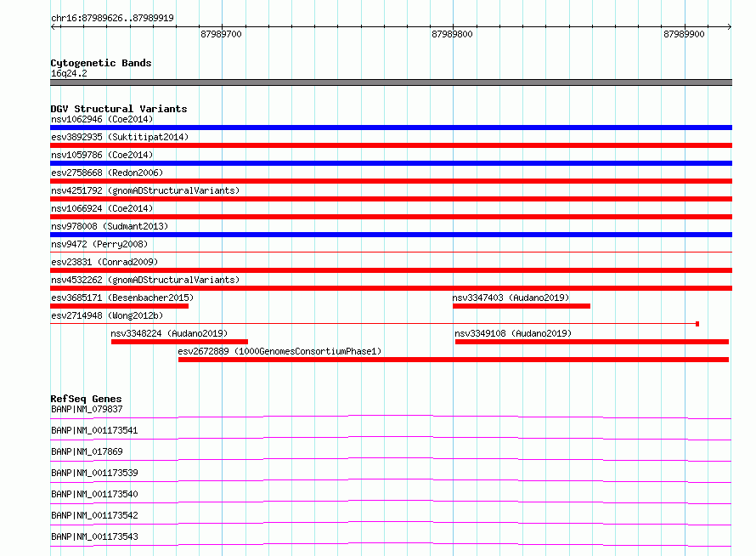This screenshot has height=556, width=756.
Task: Open variant esv2758668 (Redon2006) label
Action: (x=107, y=173)
